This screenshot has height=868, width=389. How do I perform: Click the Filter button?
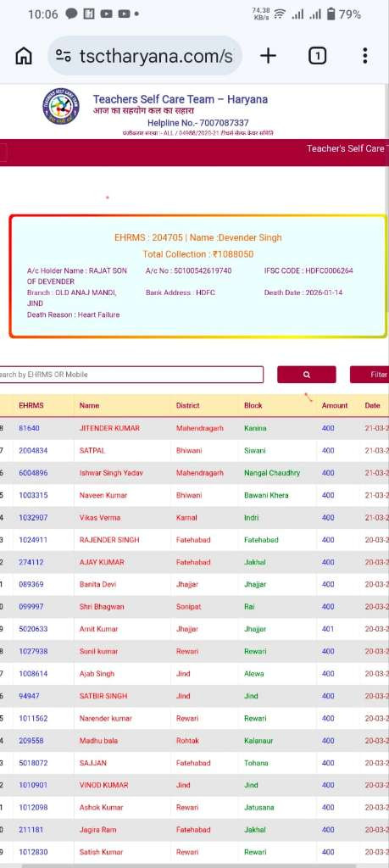click(370, 374)
